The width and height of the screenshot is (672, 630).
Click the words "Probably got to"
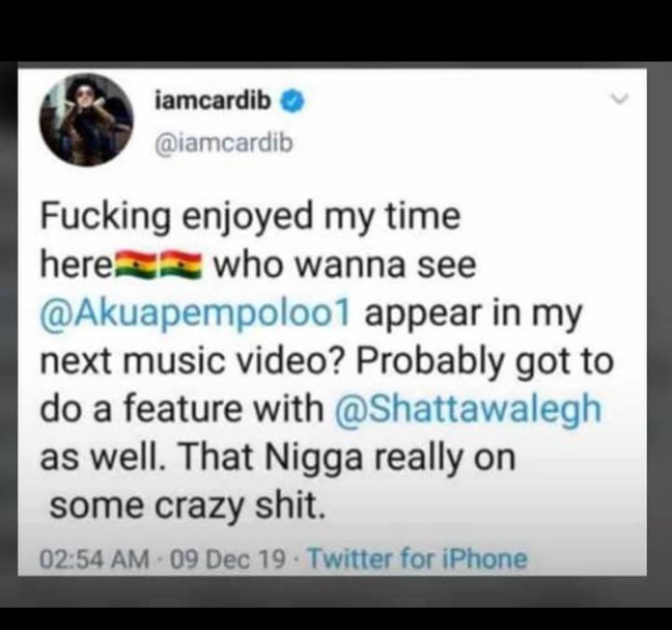485,363
